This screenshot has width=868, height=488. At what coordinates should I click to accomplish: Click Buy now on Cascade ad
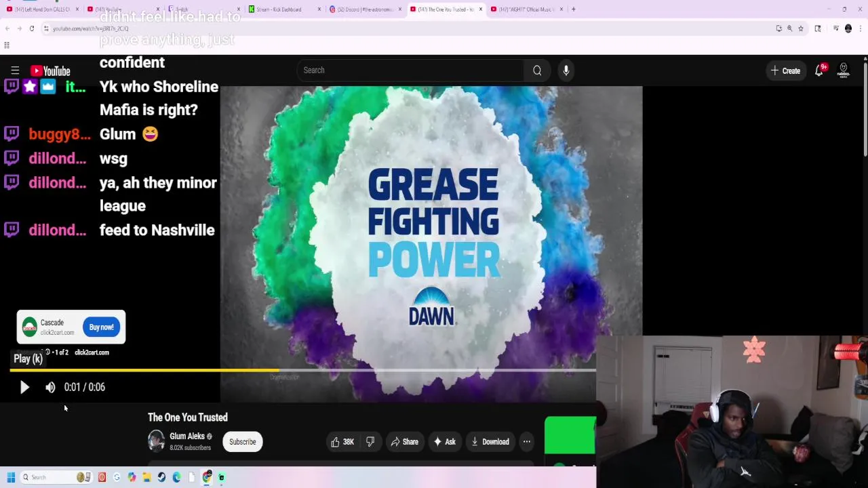pos(102,327)
